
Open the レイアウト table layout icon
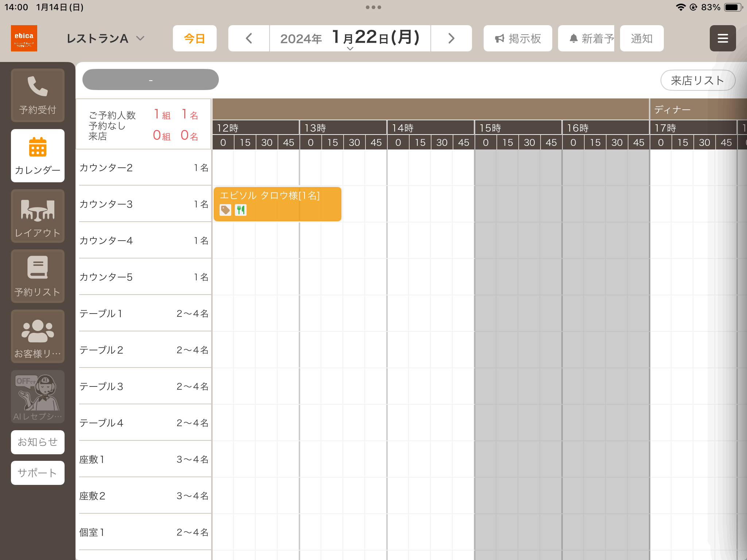coord(38,216)
